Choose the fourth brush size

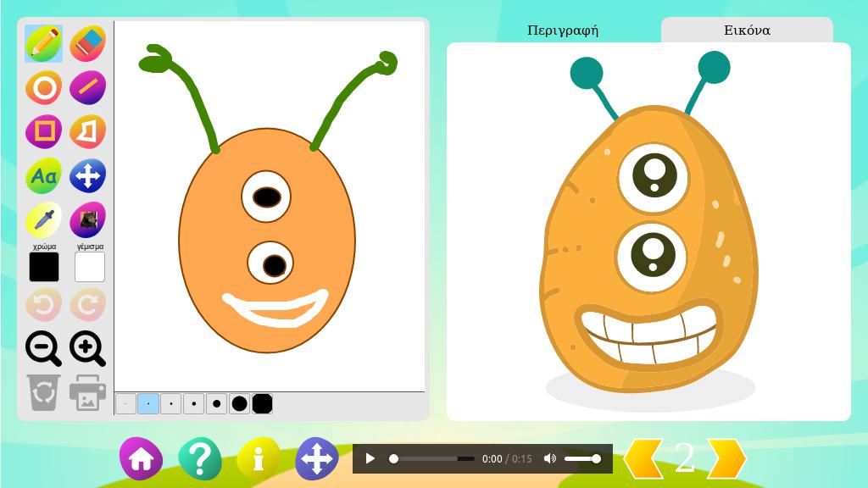pos(194,404)
